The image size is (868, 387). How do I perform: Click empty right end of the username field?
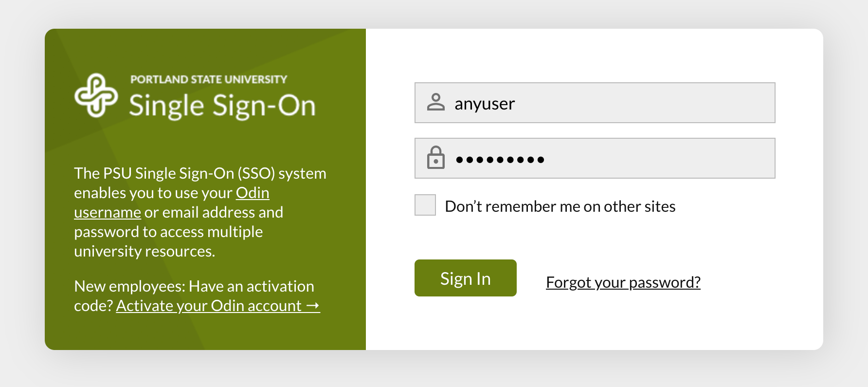705,103
